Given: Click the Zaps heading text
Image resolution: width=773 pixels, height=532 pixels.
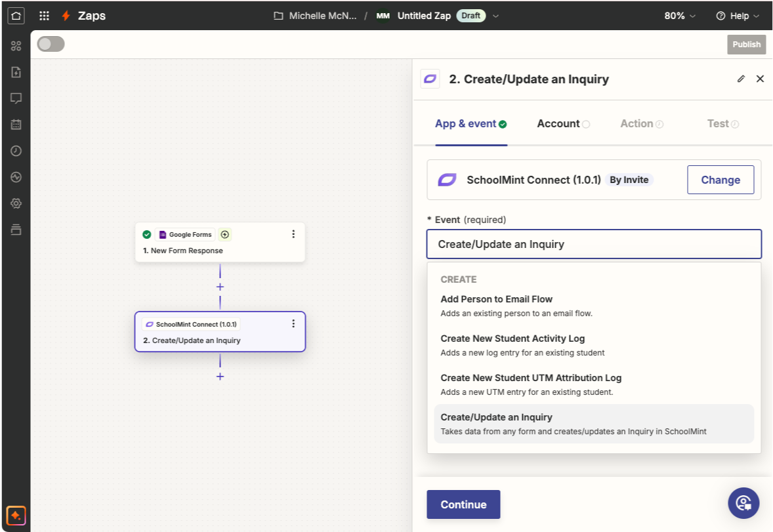Looking at the screenshot, I should [92, 16].
